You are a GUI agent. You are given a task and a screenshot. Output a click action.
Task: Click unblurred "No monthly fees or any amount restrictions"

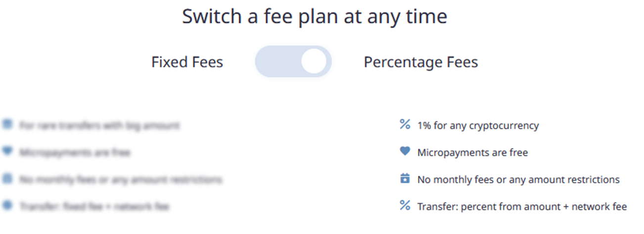(x=518, y=180)
